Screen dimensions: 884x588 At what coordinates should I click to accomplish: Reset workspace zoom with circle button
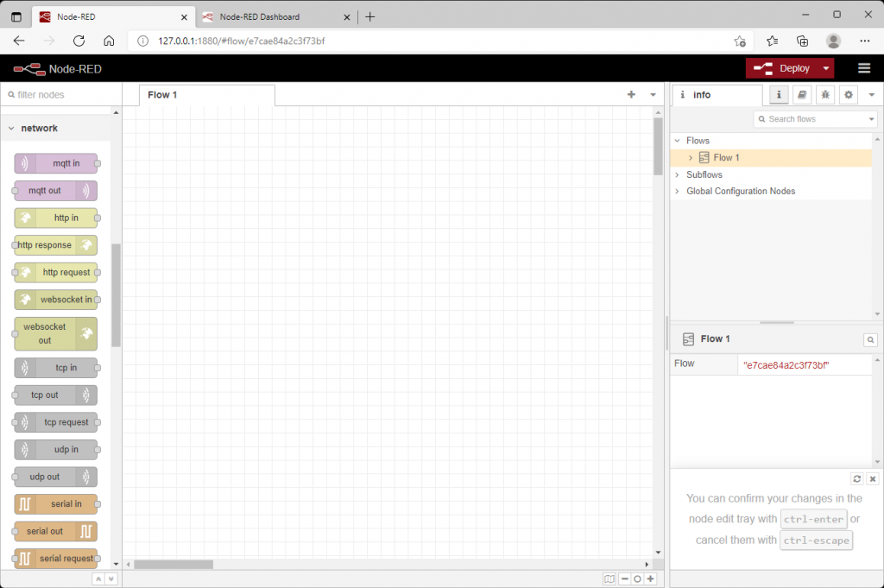tap(638, 579)
